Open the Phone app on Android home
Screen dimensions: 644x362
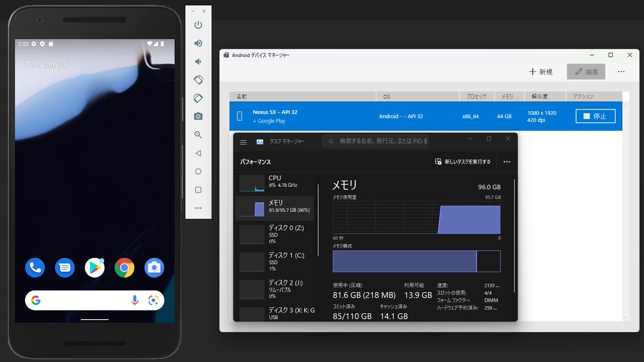tap(35, 267)
